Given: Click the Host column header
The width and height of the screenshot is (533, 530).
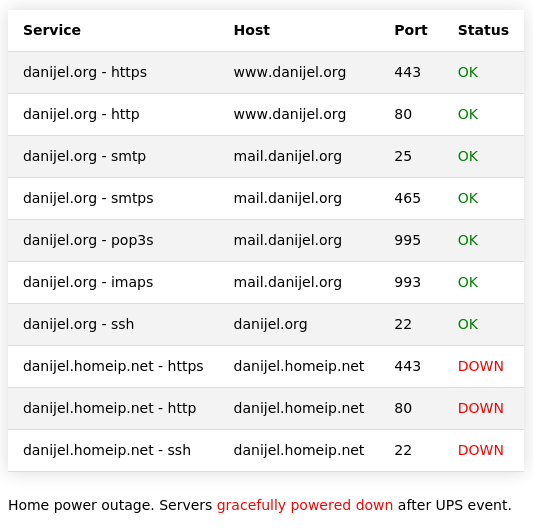Looking at the screenshot, I should 252,30.
